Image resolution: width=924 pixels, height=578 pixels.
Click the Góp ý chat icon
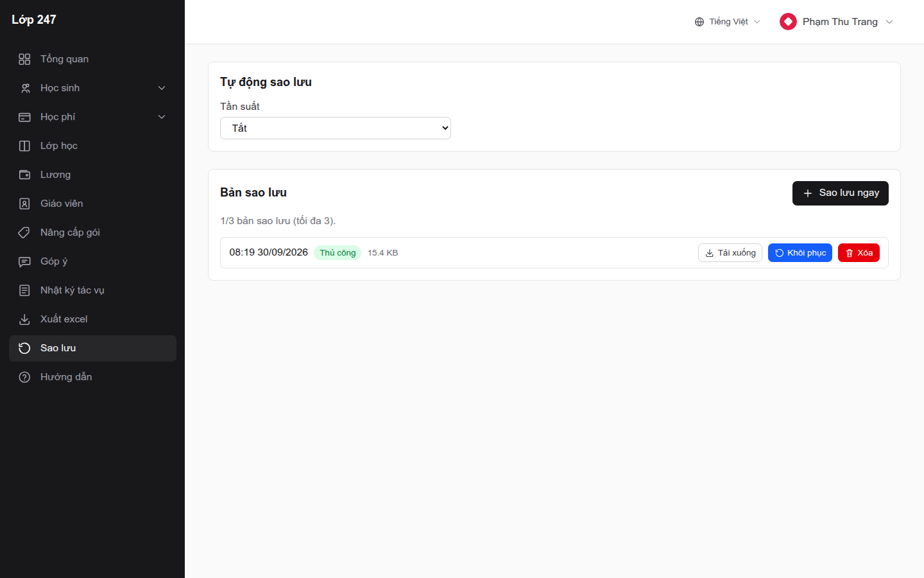point(24,261)
